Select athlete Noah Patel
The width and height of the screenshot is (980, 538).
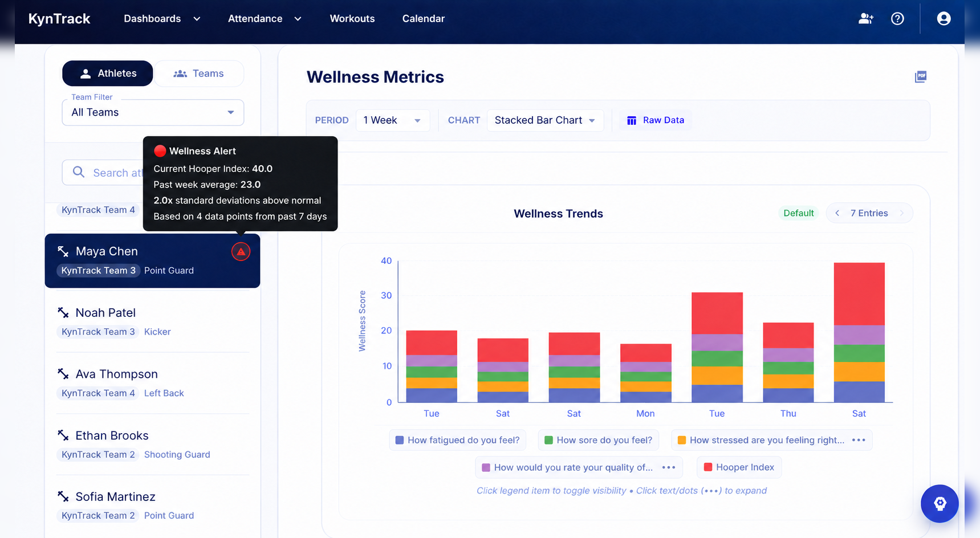153,321
